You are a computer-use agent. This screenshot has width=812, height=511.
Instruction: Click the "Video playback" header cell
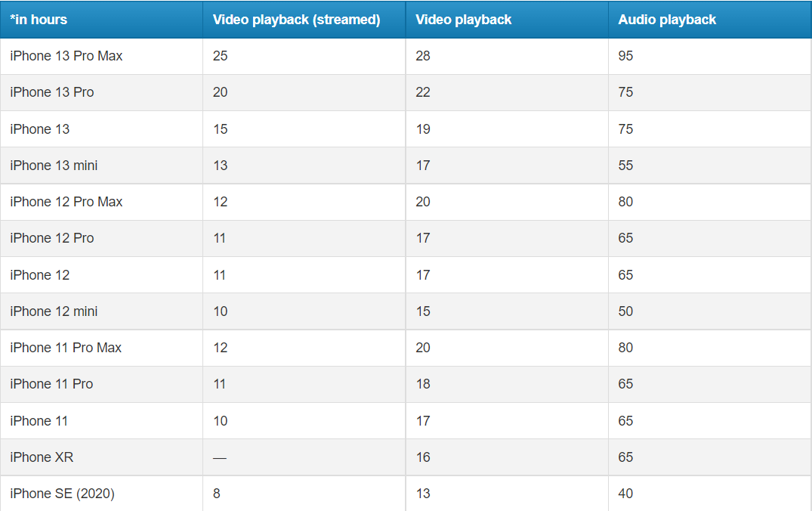pyautogui.click(x=464, y=20)
